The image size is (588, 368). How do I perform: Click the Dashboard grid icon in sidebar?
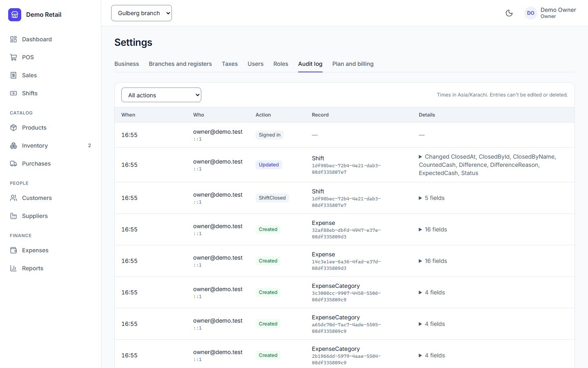coord(13,39)
